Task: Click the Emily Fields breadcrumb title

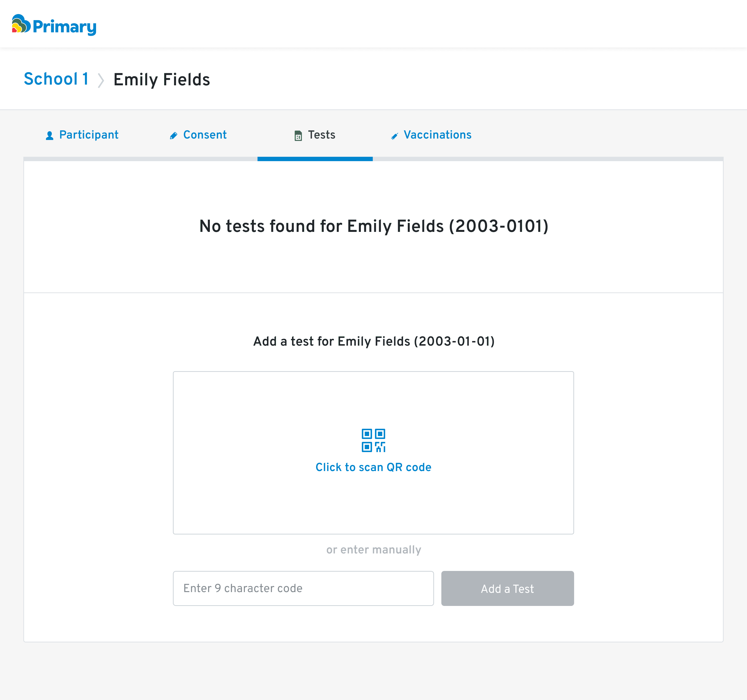Action: (161, 80)
